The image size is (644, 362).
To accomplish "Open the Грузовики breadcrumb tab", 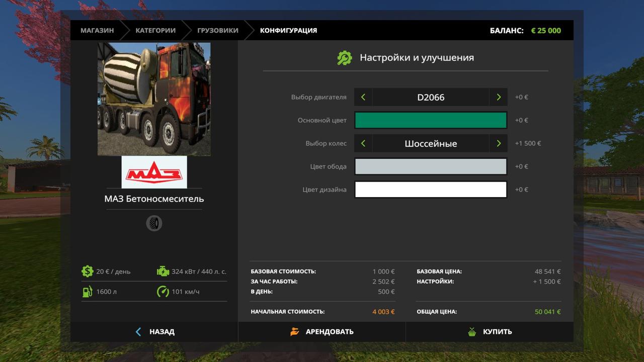I will (217, 30).
